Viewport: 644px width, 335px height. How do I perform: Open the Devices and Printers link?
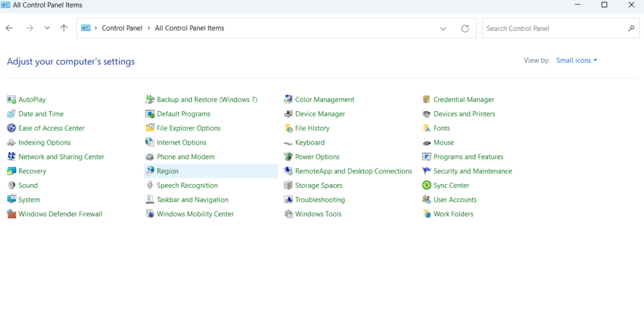464,114
